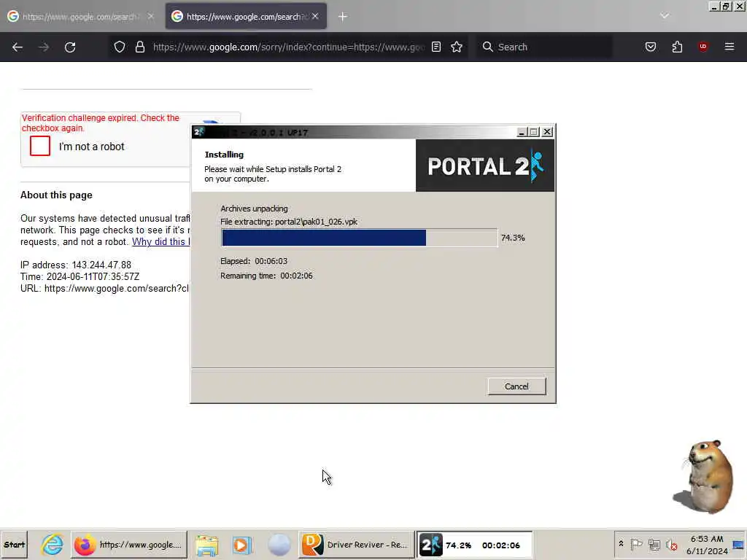Open the taskbar clock and date
The height and width of the screenshot is (560, 747).
(707, 545)
